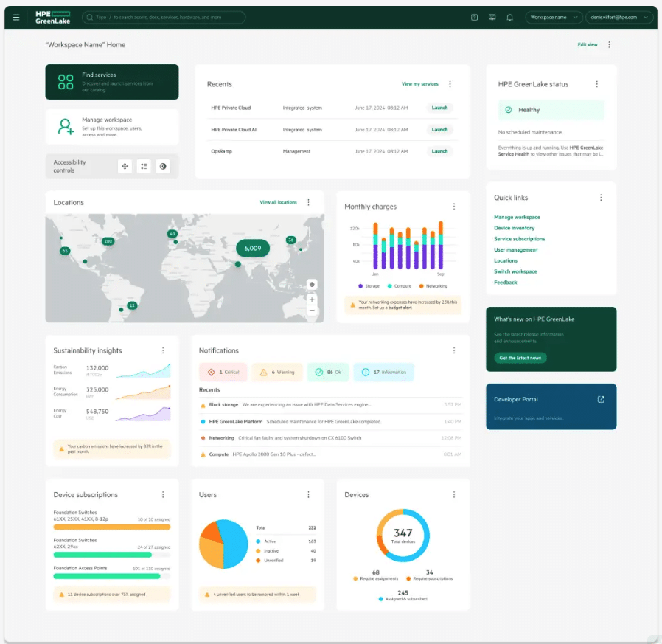This screenshot has height=644, width=662.
Task: Click the Manage workspace user-plus icon
Action: click(x=66, y=127)
